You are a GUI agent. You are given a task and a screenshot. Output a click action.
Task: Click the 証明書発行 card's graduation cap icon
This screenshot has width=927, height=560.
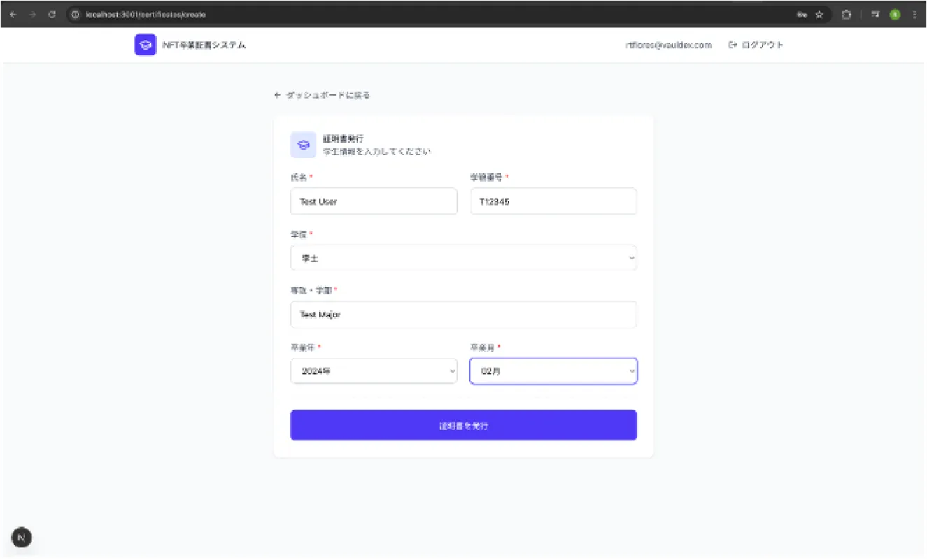pyautogui.click(x=302, y=145)
